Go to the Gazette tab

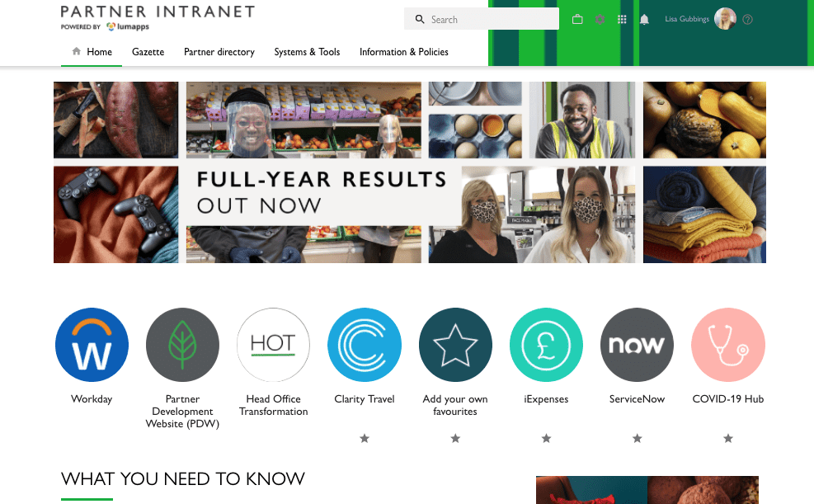[148, 52]
